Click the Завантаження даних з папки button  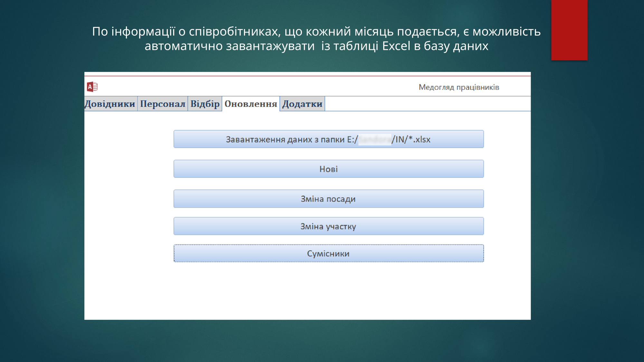click(328, 139)
